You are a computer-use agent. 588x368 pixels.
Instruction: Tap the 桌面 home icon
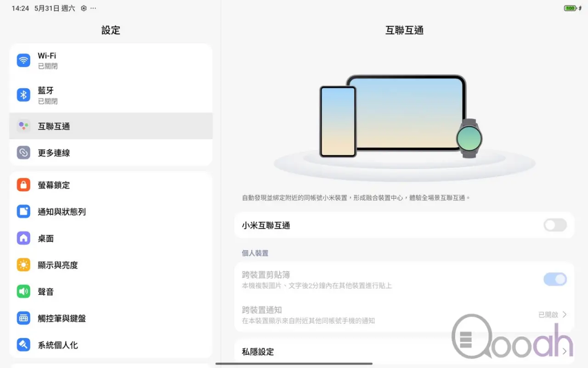(23, 238)
